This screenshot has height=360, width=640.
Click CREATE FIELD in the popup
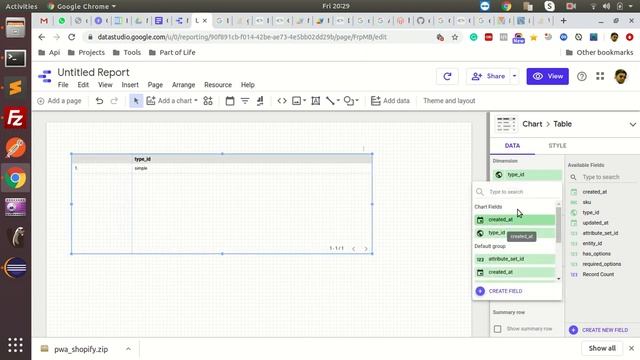pyautogui.click(x=499, y=291)
